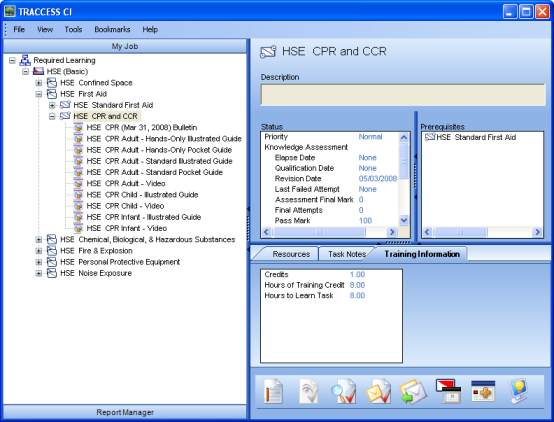Click the HSE Confined Space node icon

click(x=52, y=83)
